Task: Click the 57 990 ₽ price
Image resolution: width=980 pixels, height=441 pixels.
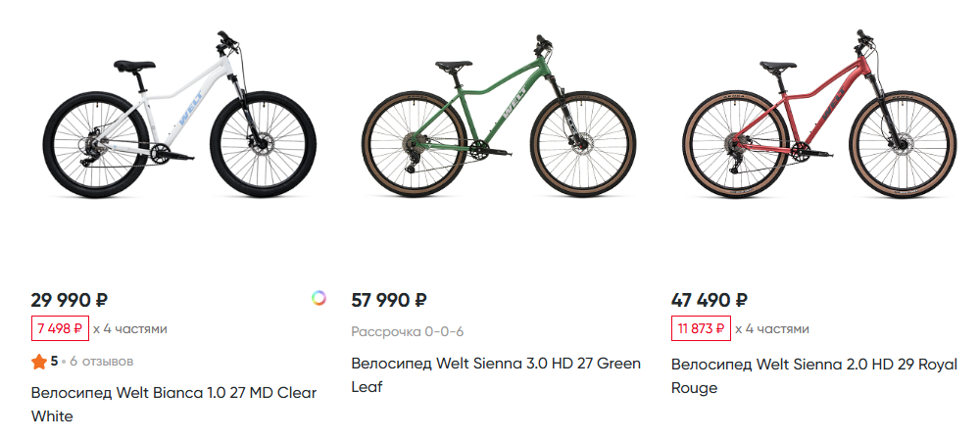Action: tap(389, 300)
